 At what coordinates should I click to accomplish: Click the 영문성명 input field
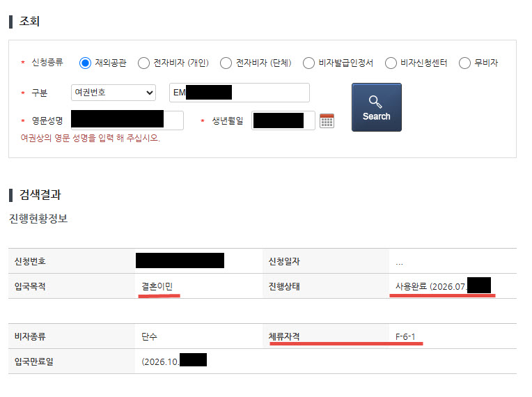tap(127, 120)
